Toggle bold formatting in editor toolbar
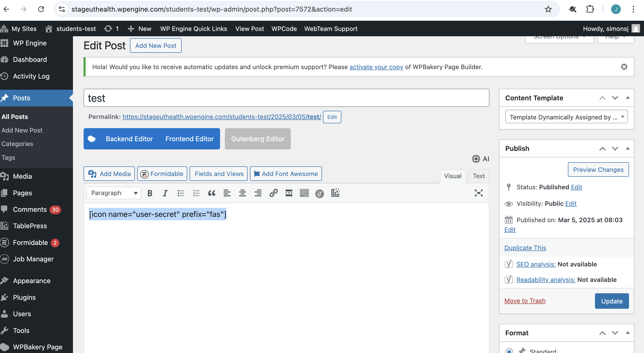This screenshot has width=644, height=353. coord(150,193)
